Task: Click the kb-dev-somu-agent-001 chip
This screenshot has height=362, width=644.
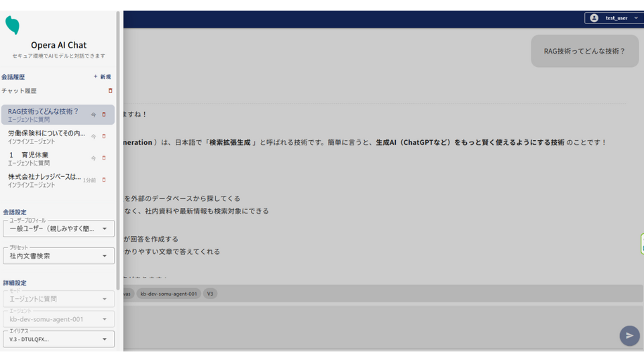Action: 168,294
